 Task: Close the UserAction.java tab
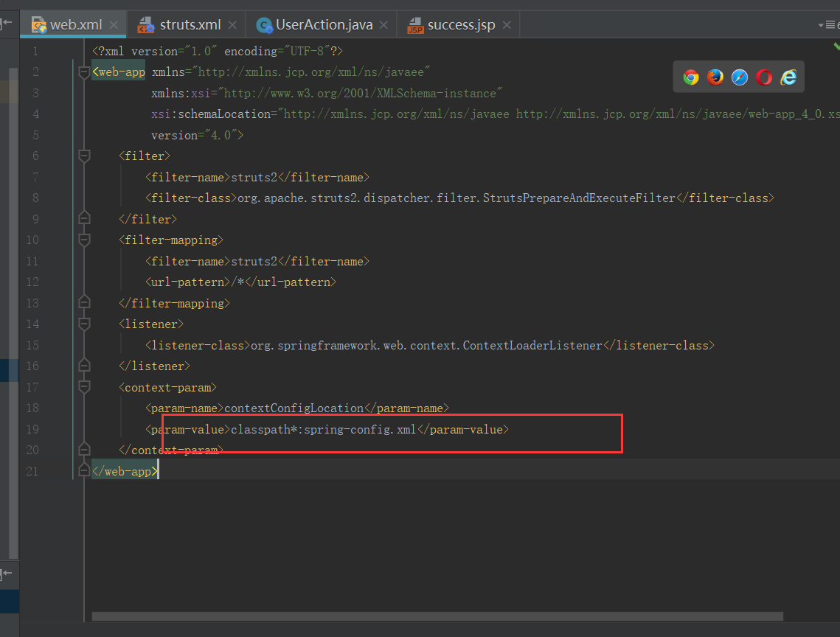pyautogui.click(x=383, y=24)
